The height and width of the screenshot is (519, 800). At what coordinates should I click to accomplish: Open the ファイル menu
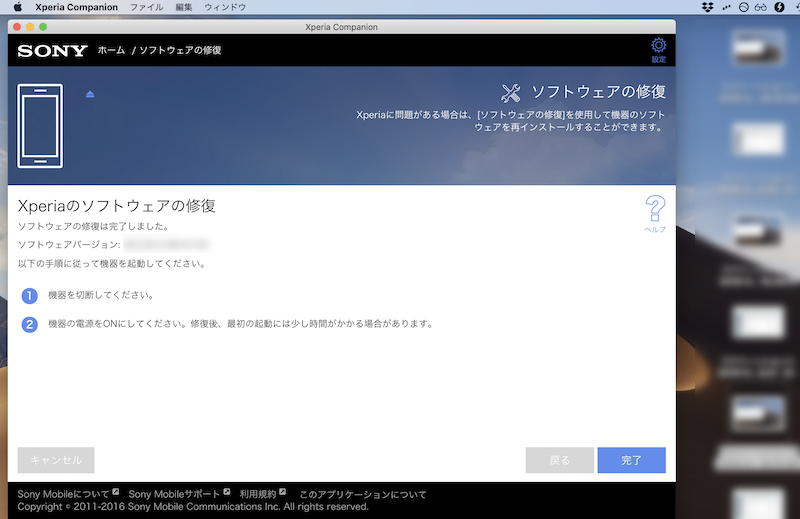[x=146, y=7]
